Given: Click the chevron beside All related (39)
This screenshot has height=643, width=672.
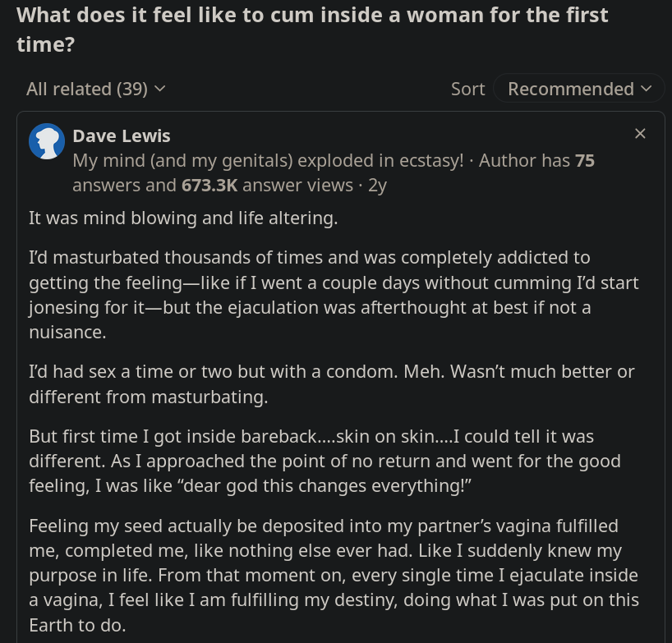Looking at the screenshot, I should click(160, 89).
